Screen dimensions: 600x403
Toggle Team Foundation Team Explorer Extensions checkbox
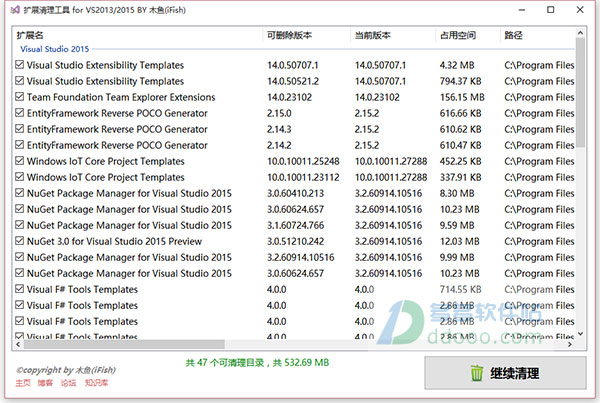click(x=20, y=97)
